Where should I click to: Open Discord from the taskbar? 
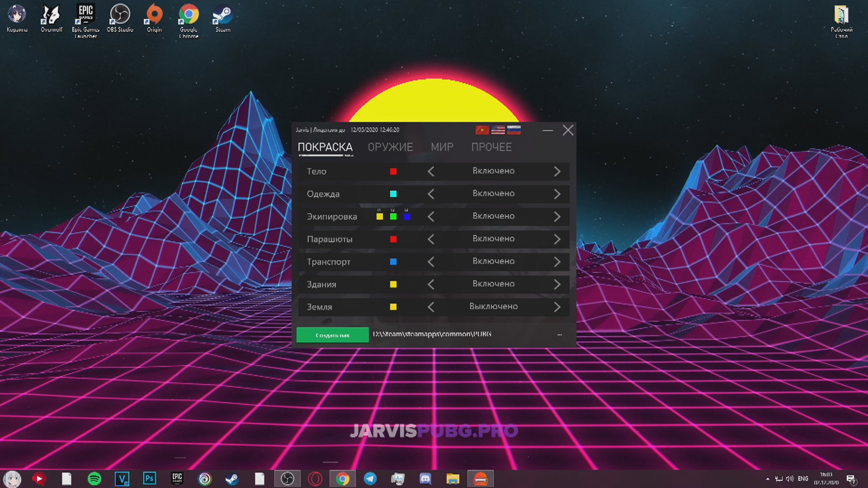[425, 479]
